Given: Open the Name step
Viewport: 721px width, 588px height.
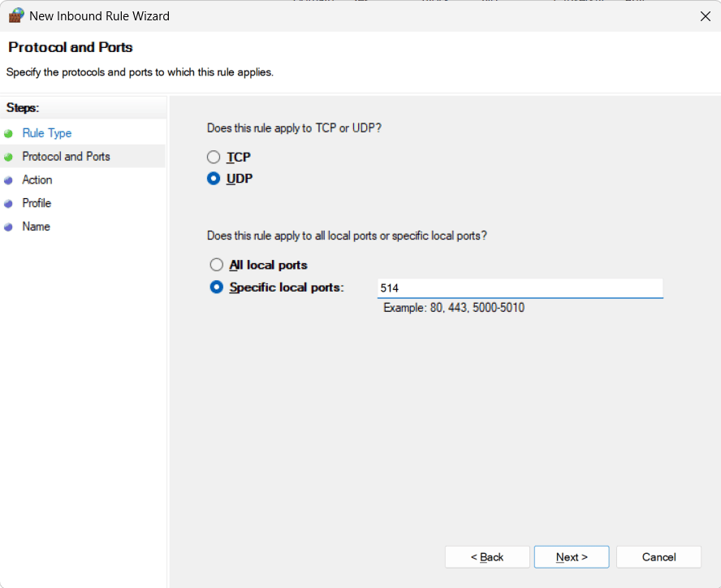Looking at the screenshot, I should pyautogui.click(x=36, y=227).
